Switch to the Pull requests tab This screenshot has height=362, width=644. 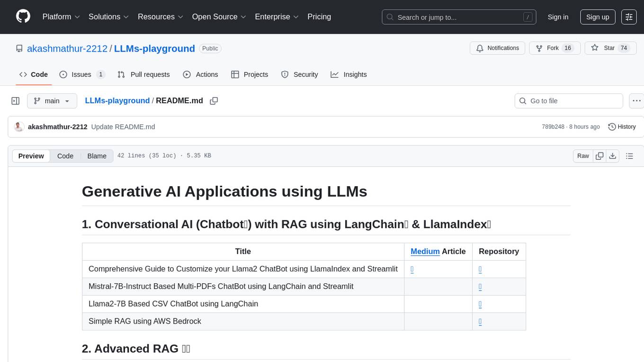[x=143, y=74]
